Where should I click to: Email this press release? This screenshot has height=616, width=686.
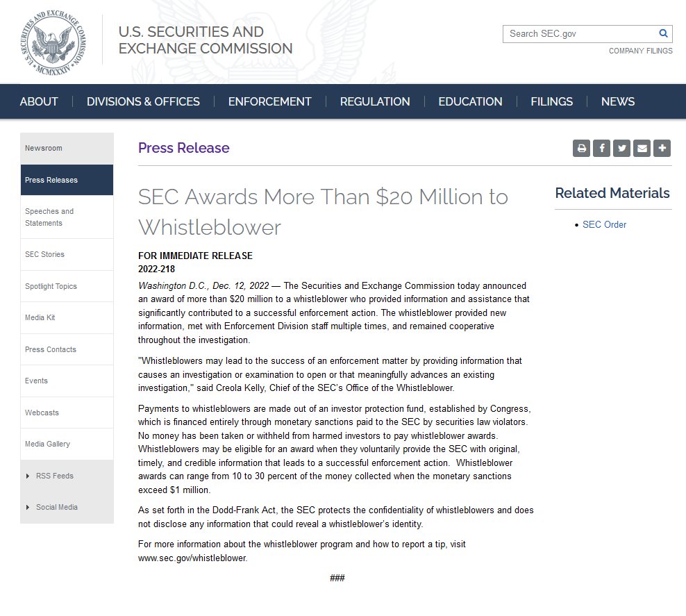[x=642, y=149]
